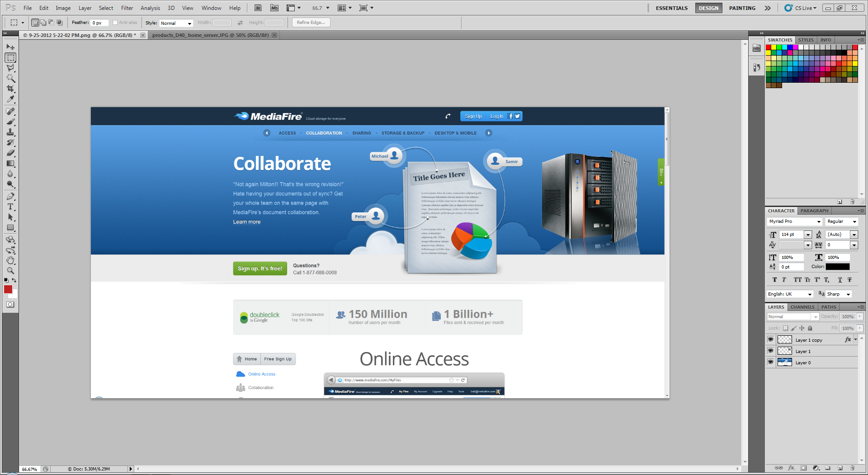Viewport: 868px width, 475px height.
Task: Switch to the Essentials workspace
Action: [x=671, y=8]
